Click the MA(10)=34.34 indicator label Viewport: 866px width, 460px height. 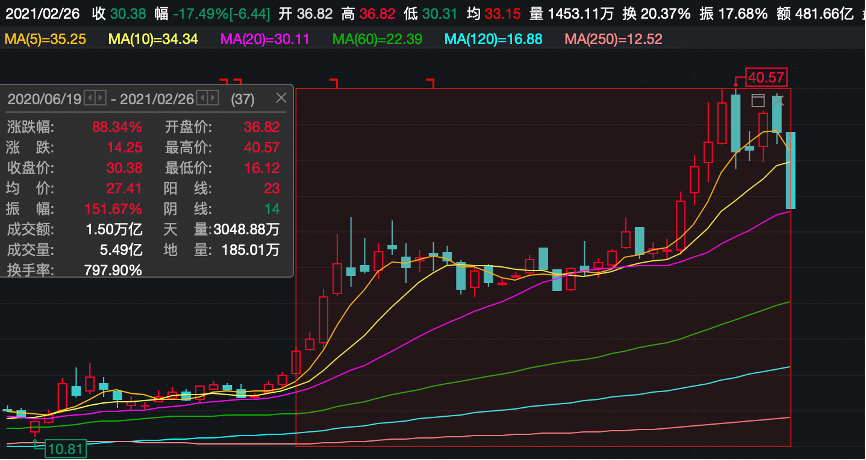click(154, 39)
